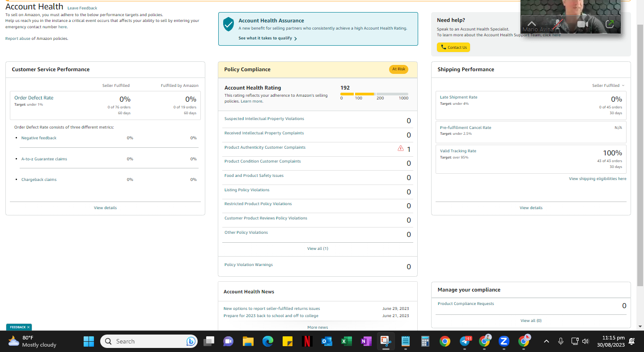Click View all (0) under Manage your compliance
This screenshot has height=352, width=644.
[531, 321]
